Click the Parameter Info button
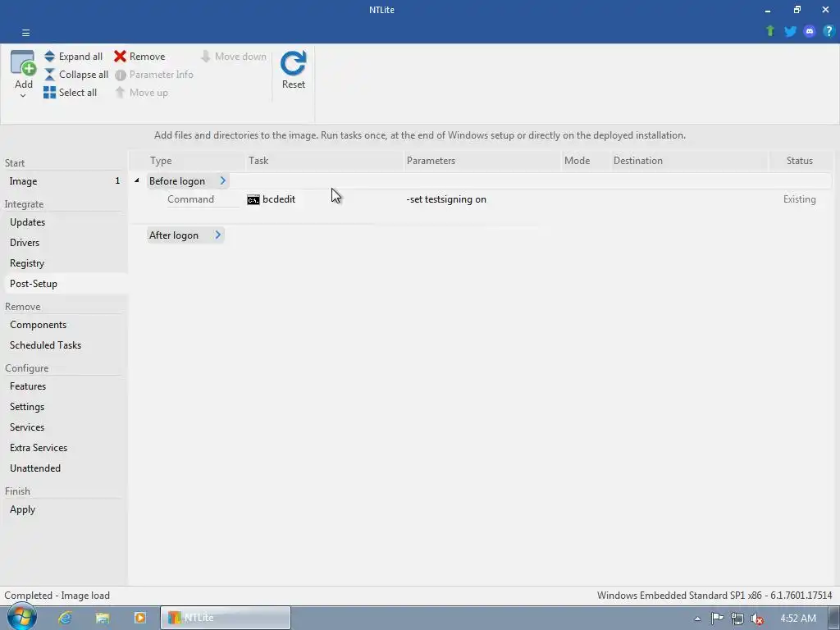This screenshot has width=840, height=630. 153,75
